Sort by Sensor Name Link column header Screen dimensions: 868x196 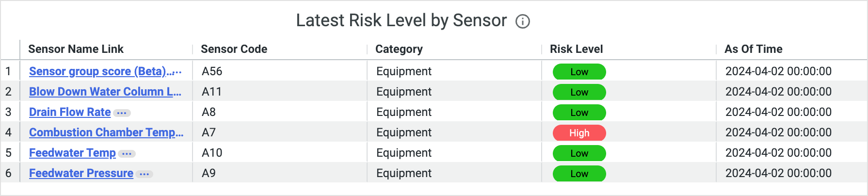(x=76, y=49)
